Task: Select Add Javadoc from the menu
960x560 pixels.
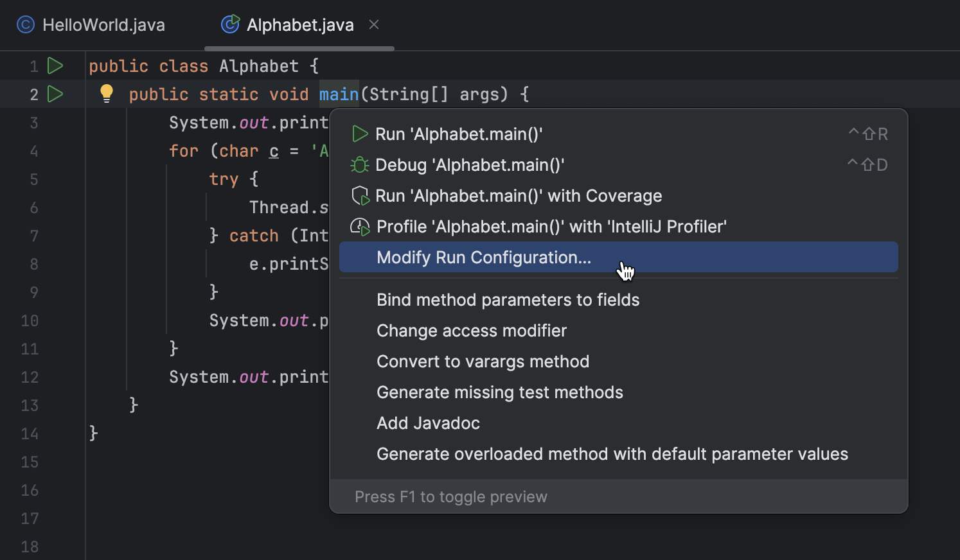Action: point(428,423)
